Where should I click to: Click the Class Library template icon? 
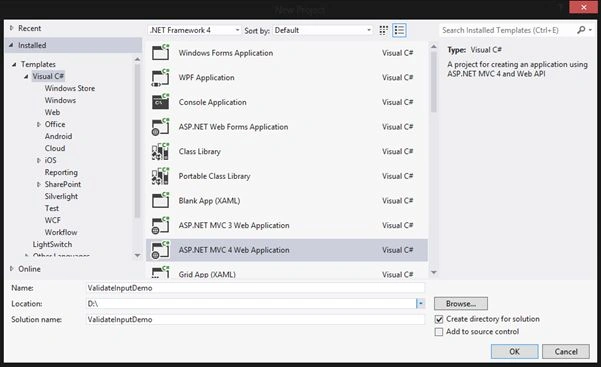(160, 151)
